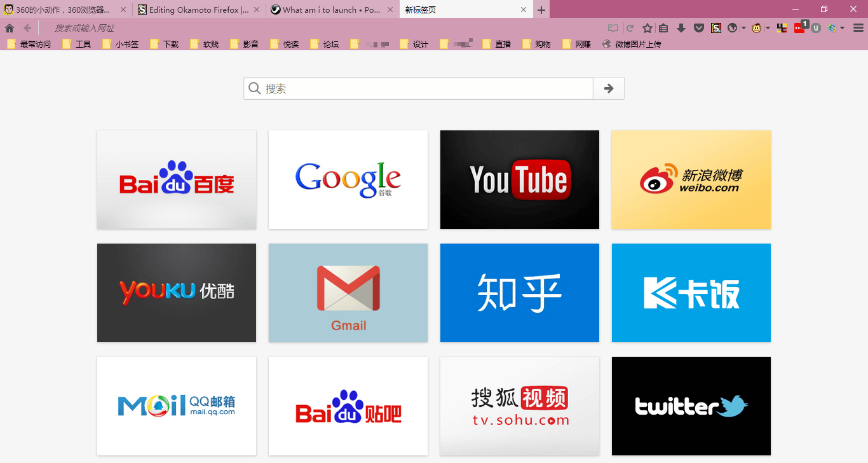This screenshot has height=463, width=868.
Task: Open the 直播 bookmarks folder
Action: point(497,44)
